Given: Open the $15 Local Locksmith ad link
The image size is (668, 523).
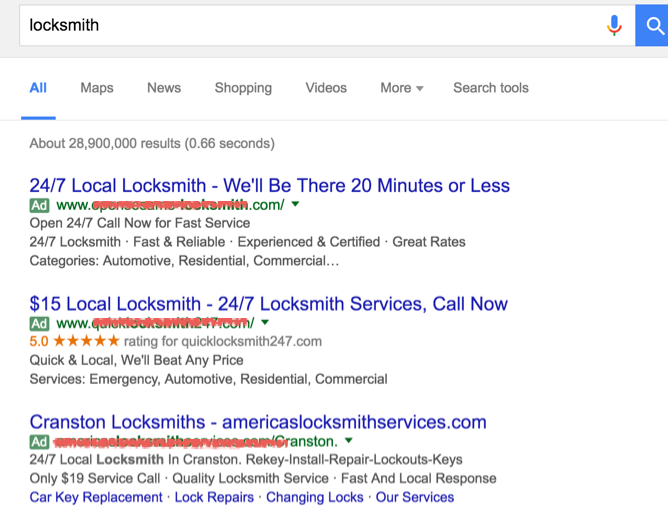Looking at the screenshot, I should click(268, 304).
